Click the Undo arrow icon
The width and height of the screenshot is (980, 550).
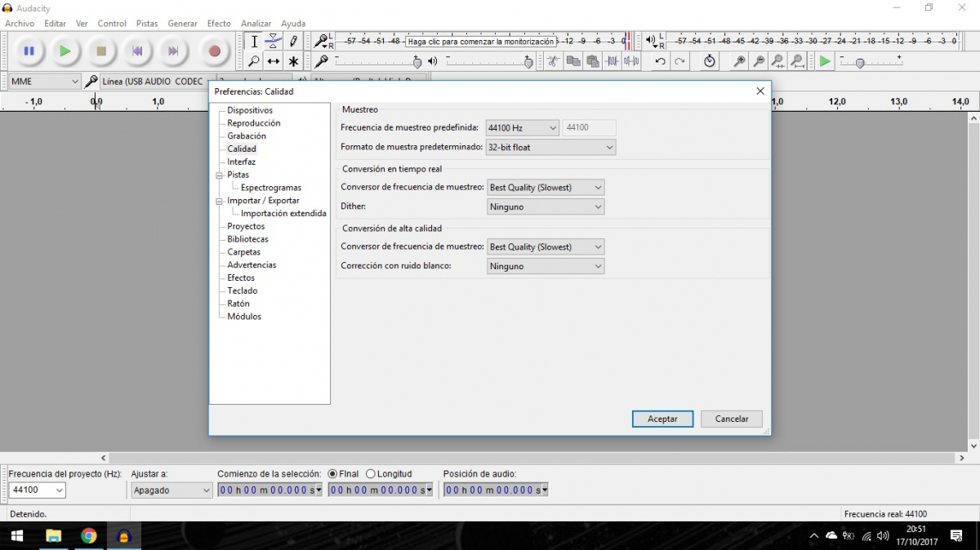tap(660, 61)
